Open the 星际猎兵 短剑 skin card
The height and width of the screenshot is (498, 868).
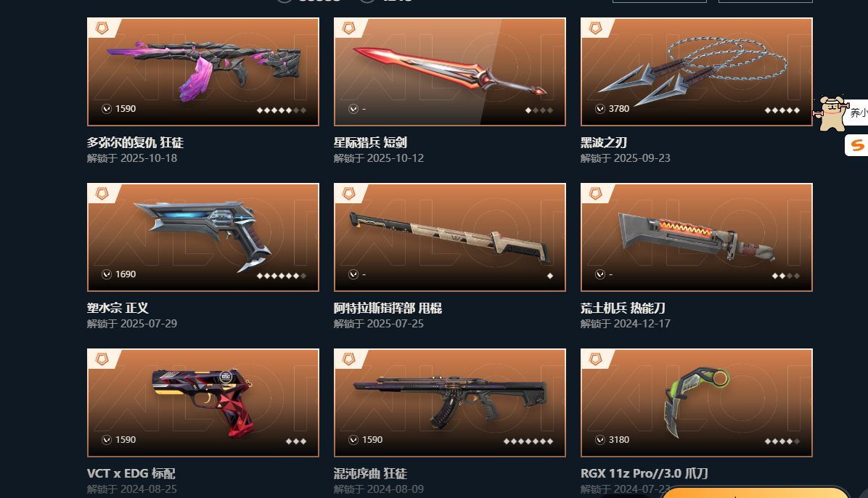[449, 72]
